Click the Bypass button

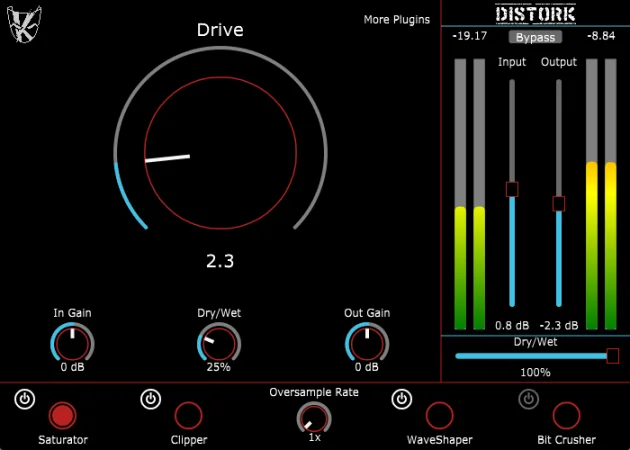[535, 37]
